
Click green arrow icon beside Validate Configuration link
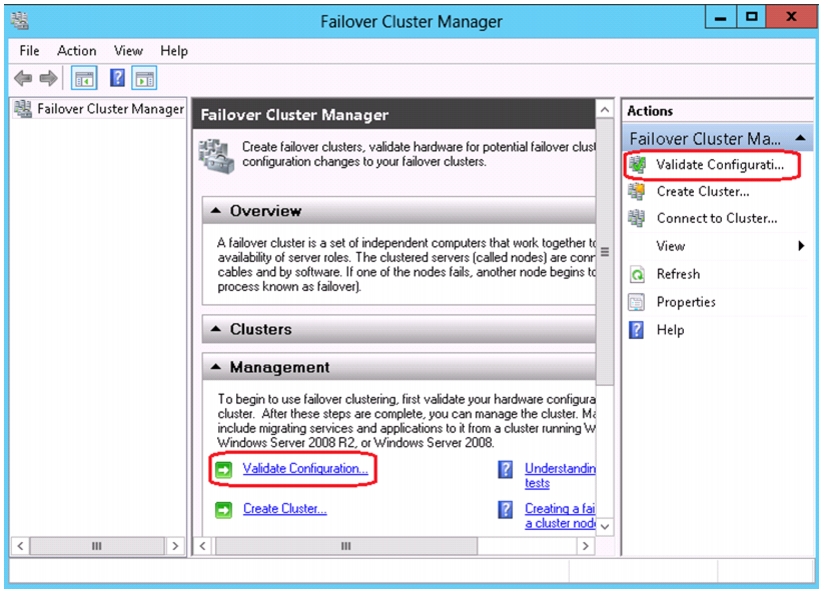223,469
